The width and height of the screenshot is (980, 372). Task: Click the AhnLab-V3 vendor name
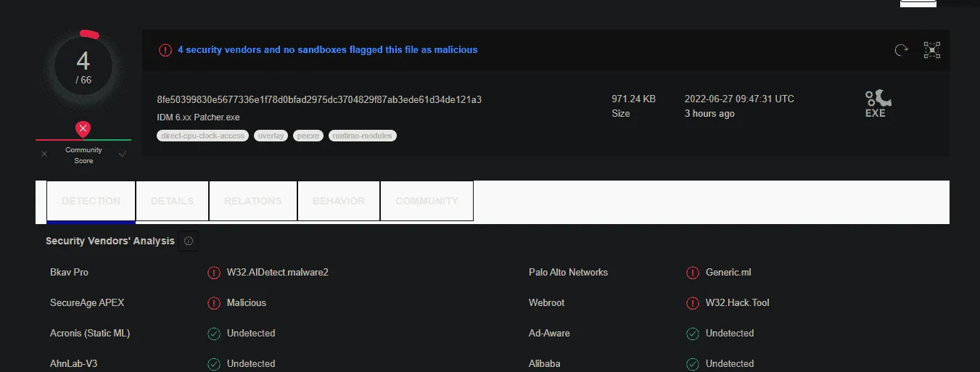(72, 364)
